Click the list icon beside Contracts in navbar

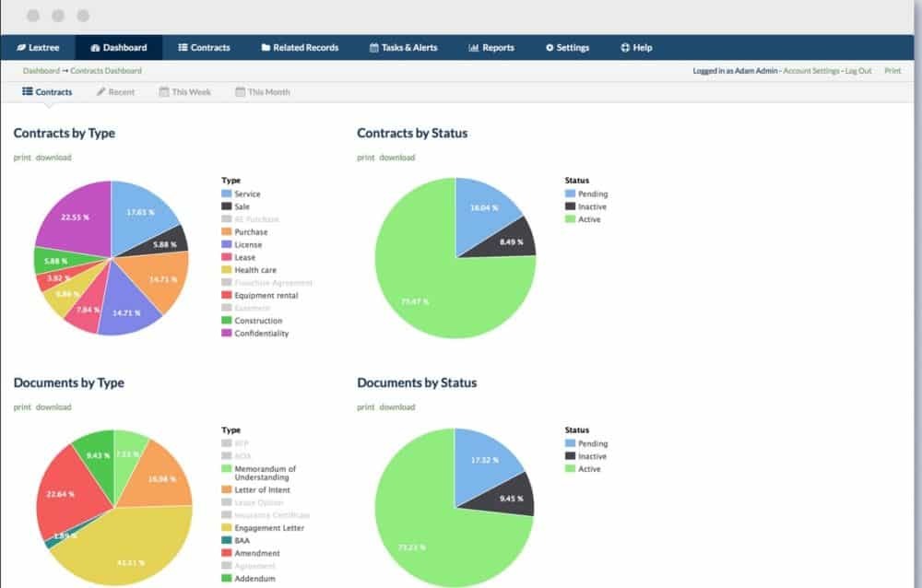[183, 48]
